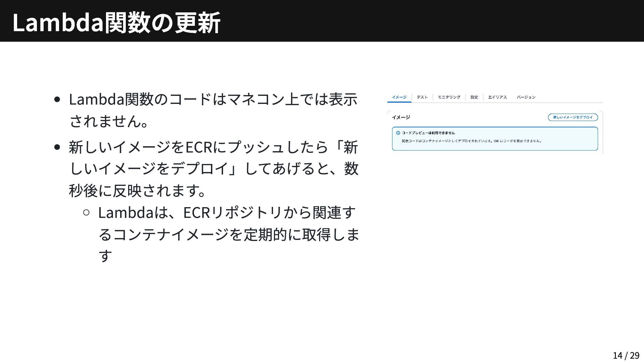Click the second solid bullet marker

pos(57,147)
